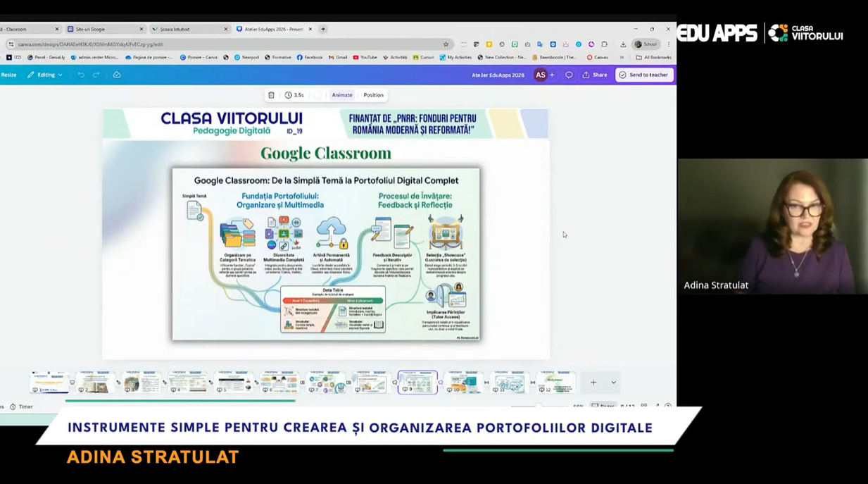Select page 6 thumbnail
This screenshot has height=484, width=868.
[279, 382]
